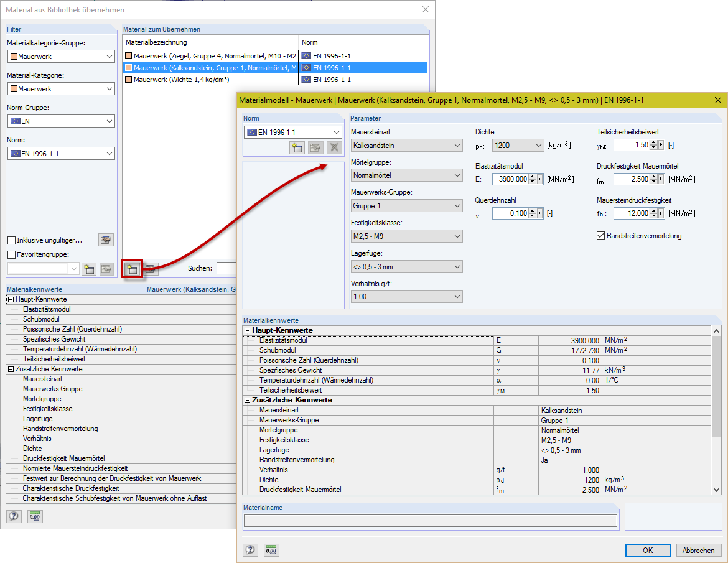Toggle the Favoritengruppe checkbox
This screenshot has height=563, width=728.
pyautogui.click(x=12, y=255)
